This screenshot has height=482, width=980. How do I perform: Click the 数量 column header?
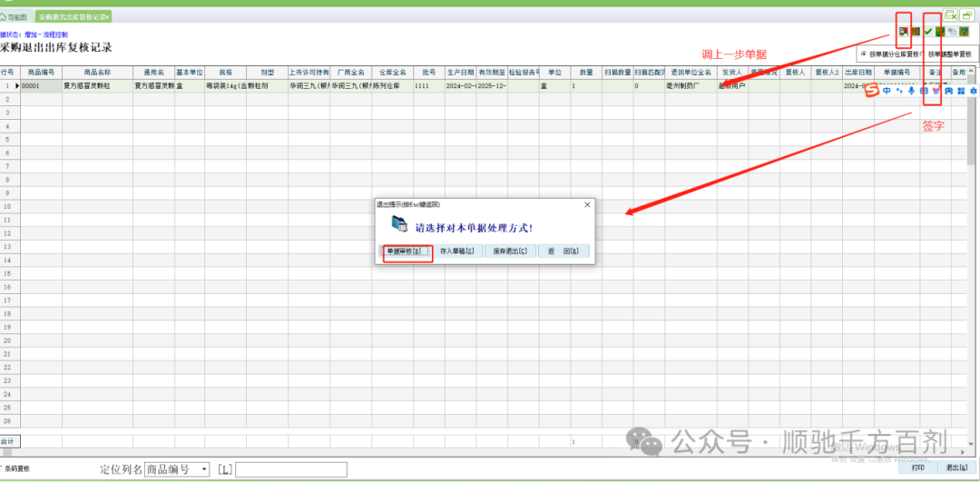[586, 73]
